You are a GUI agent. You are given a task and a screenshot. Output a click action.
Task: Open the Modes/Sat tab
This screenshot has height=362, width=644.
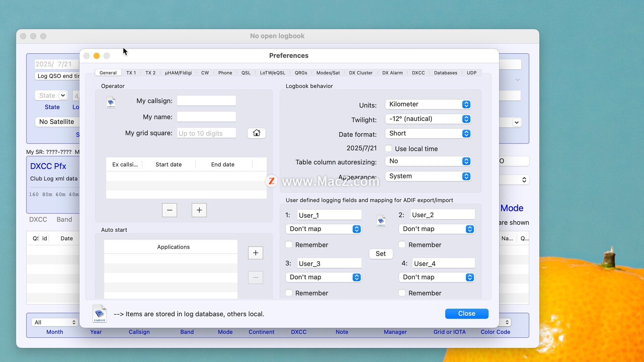click(328, 73)
